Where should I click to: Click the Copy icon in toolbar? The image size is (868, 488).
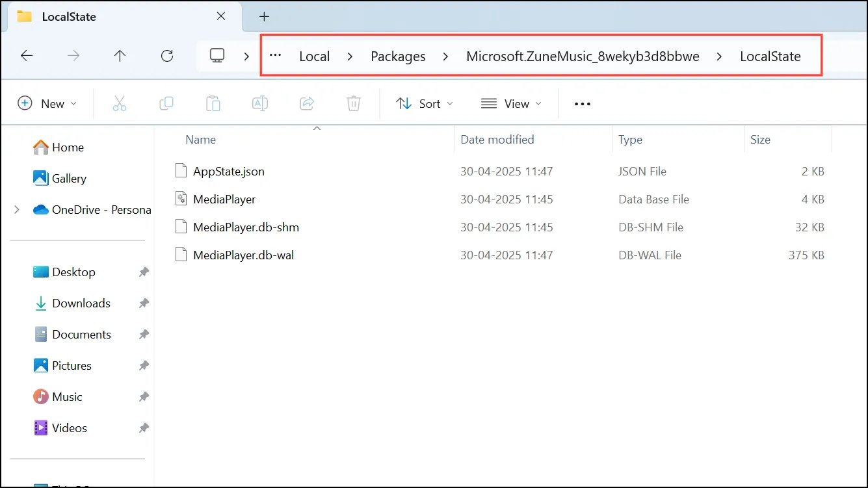pos(166,103)
